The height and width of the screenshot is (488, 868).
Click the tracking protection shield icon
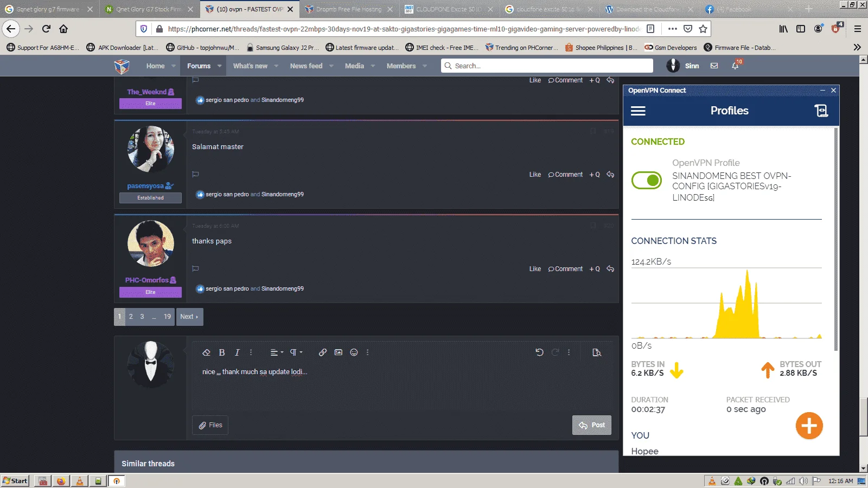point(143,29)
